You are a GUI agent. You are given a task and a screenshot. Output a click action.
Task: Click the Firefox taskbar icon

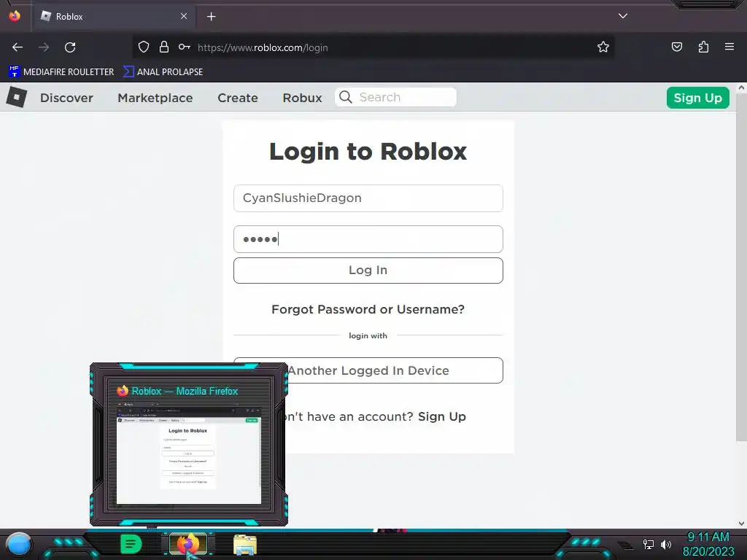pos(188,544)
